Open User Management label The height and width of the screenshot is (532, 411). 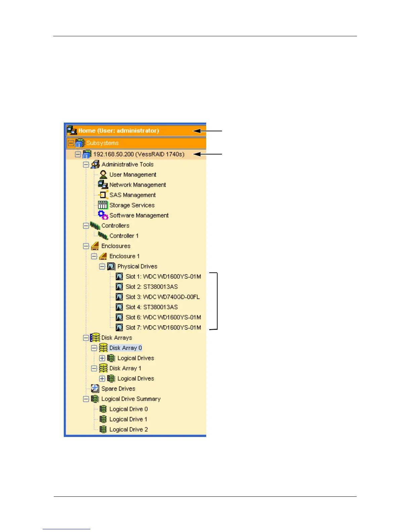(133, 175)
